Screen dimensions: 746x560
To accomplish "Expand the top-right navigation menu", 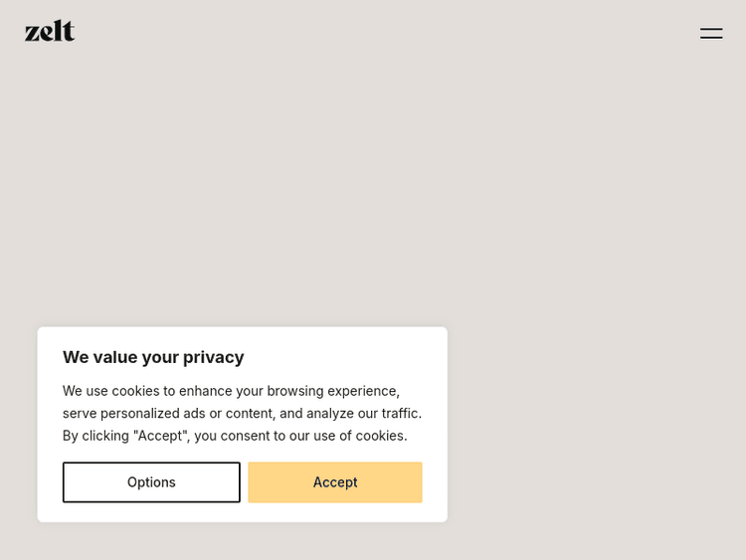I will (711, 33).
